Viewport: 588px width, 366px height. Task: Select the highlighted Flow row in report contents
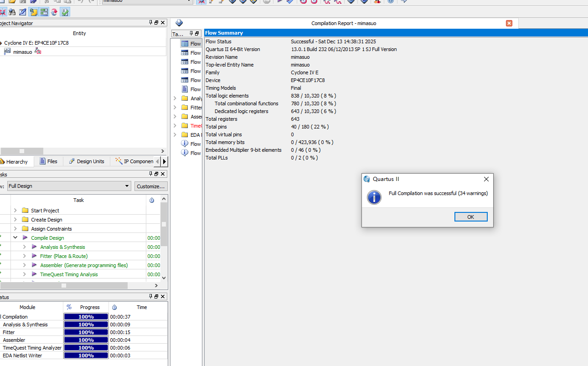(x=191, y=44)
